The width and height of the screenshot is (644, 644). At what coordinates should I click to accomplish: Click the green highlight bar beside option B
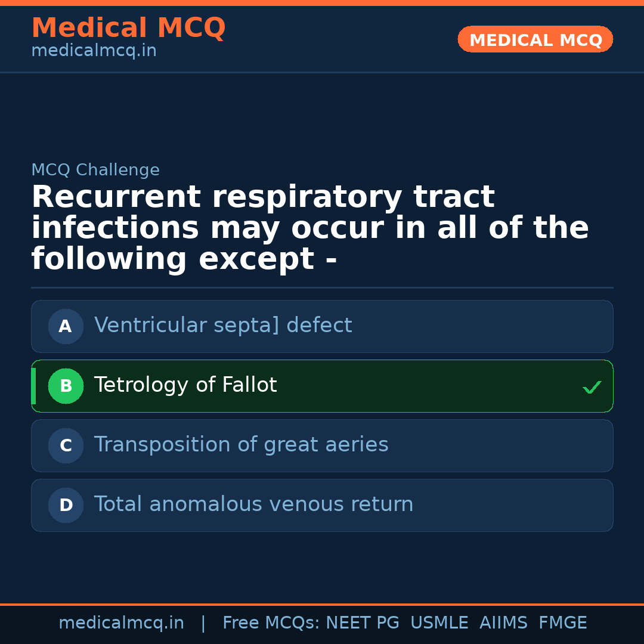coord(33,386)
